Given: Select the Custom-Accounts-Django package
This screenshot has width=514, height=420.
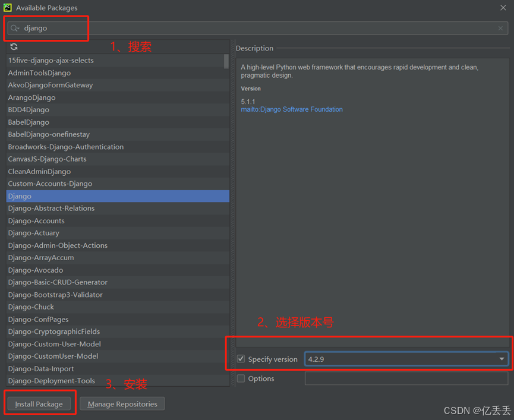Looking at the screenshot, I should tap(118, 184).
